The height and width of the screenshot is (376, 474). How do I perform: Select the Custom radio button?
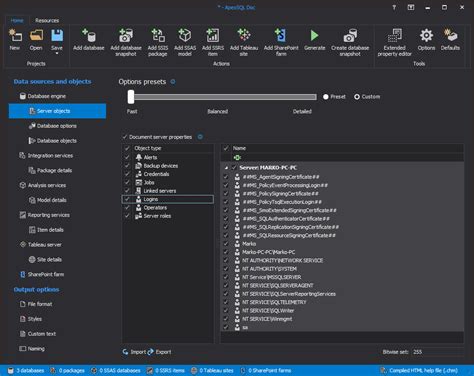pos(357,97)
